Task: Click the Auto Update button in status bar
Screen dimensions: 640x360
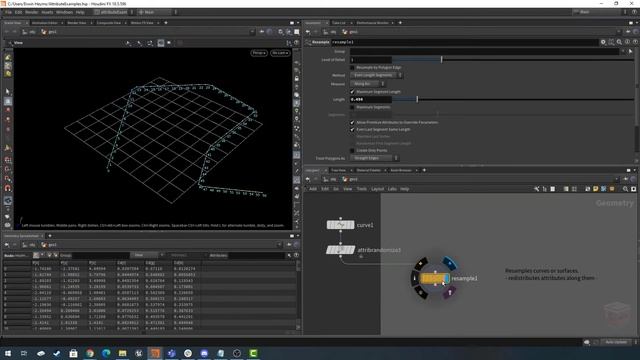Action: (616, 342)
